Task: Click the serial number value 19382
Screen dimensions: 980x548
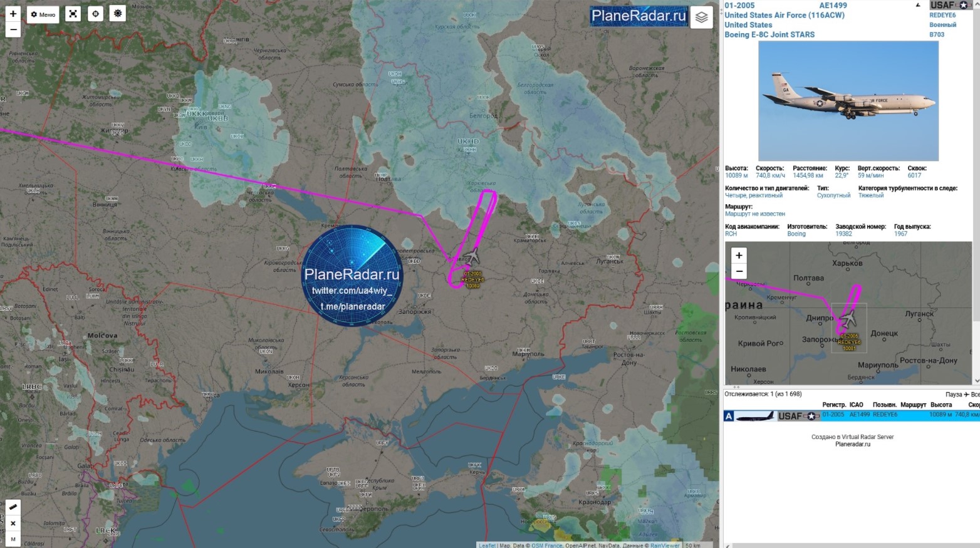Action: [x=843, y=234]
